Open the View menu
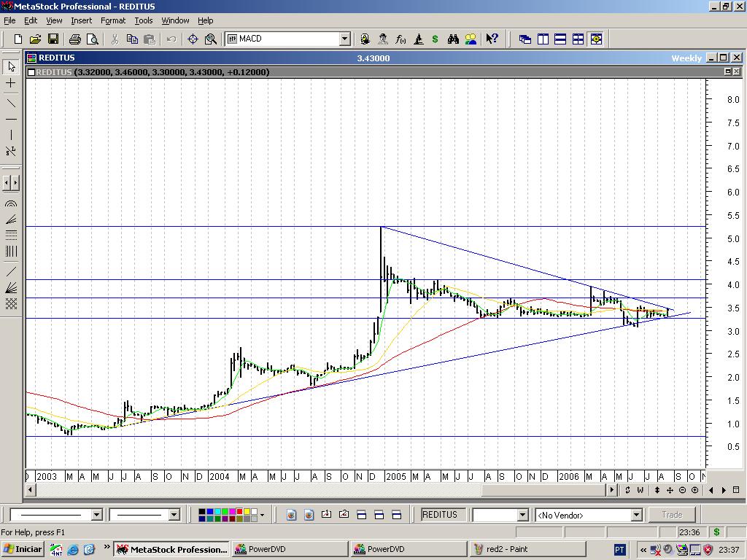Image resolution: width=747 pixels, height=560 pixels. 54,20
